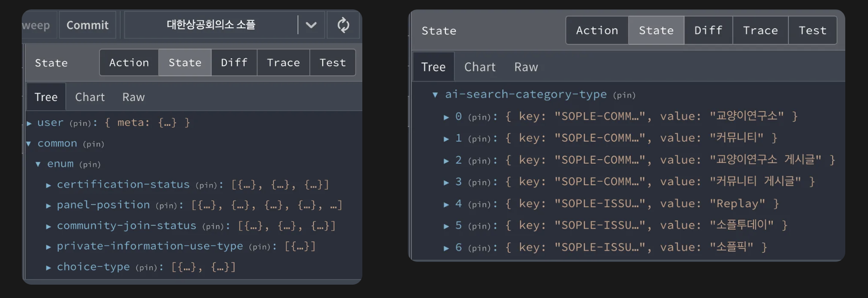868x298 pixels.
Task: Expand choice-type node arrow
Action: coord(48,267)
